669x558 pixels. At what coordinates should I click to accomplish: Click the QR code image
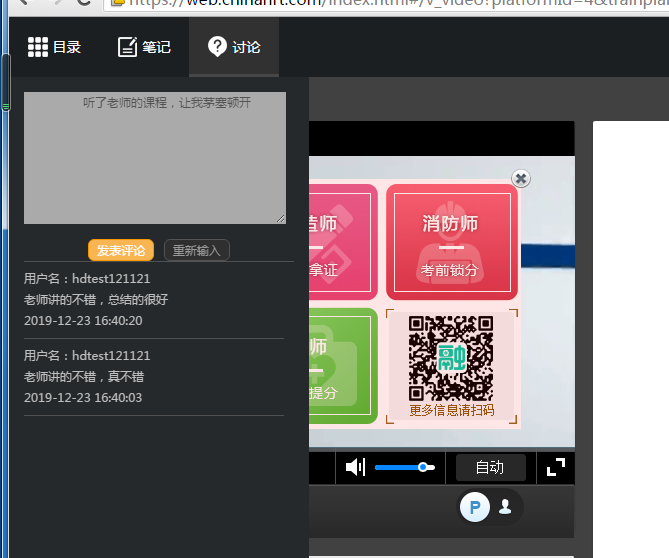pyautogui.click(x=451, y=357)
